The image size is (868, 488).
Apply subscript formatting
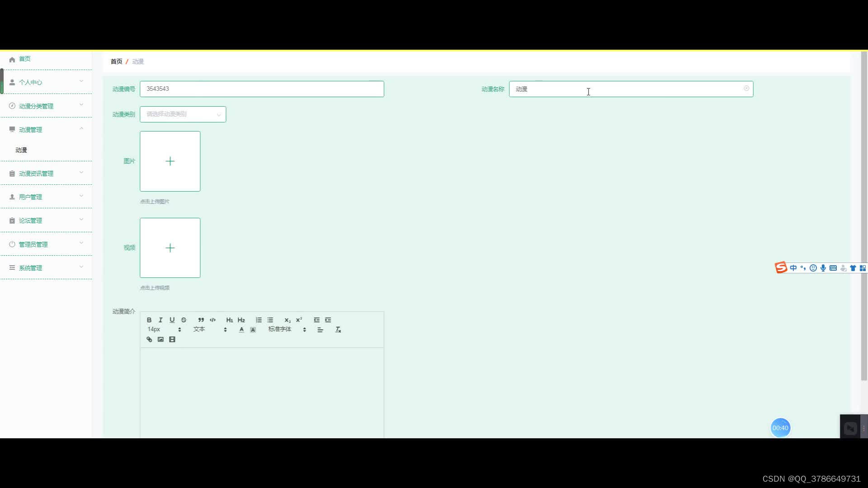[288, 320]
